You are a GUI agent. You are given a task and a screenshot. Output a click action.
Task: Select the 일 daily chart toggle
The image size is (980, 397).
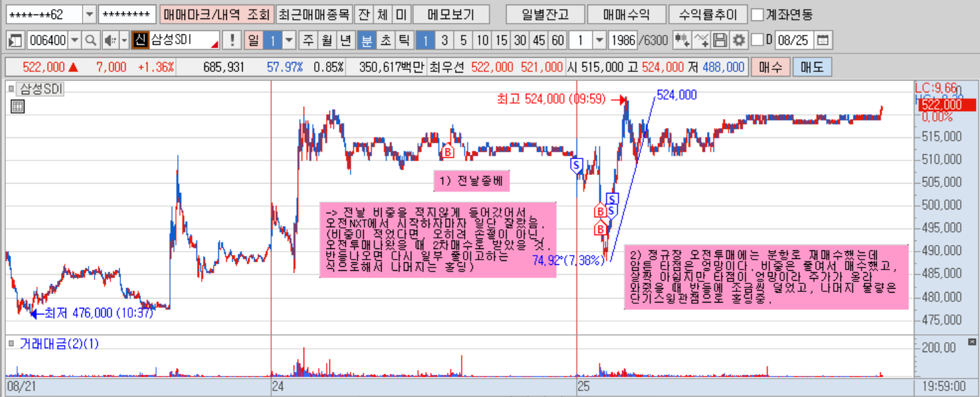click(253, 40)
